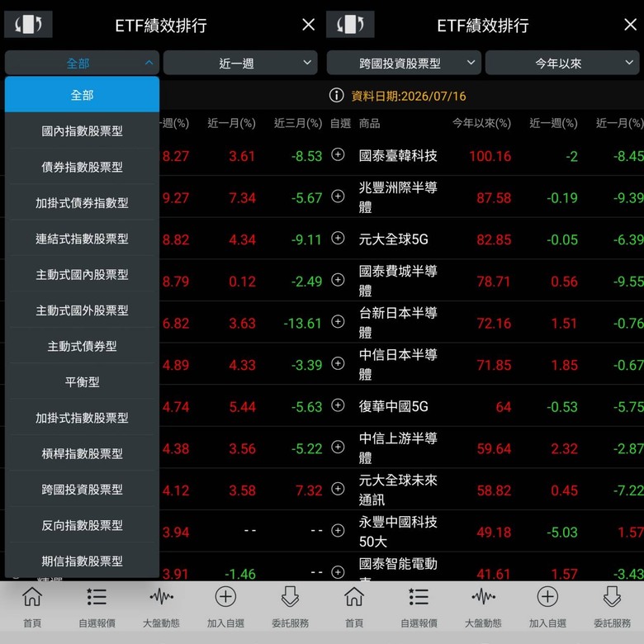Tap the 100.16 year-to-date value
644x644 pixels.
pos(490,156)
